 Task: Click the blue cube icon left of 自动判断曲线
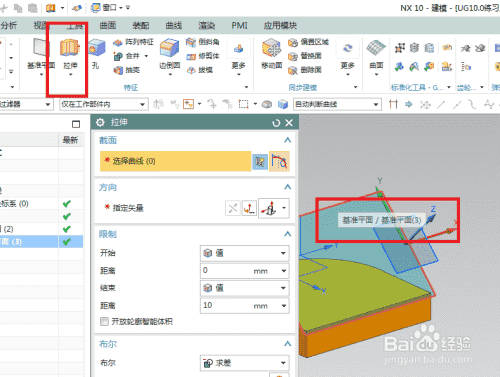tap(283, 104)
